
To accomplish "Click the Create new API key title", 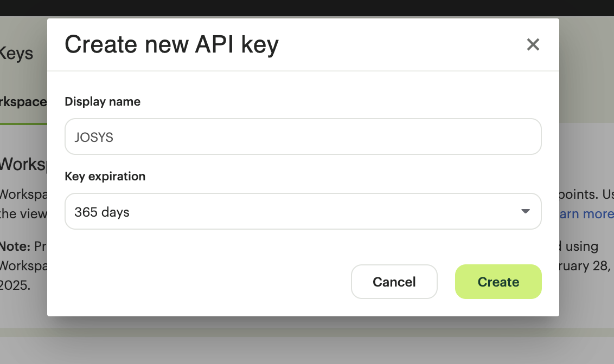I will [171, 44].
